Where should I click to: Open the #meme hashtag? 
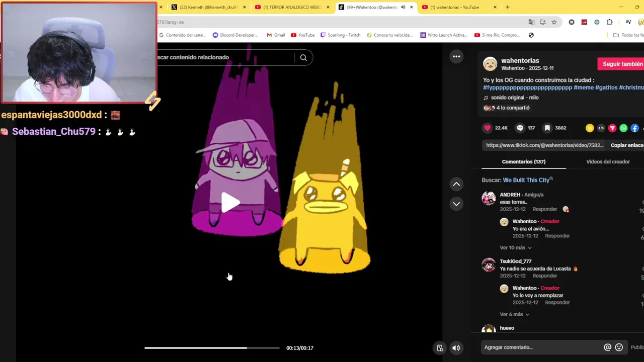(x=584, y=87)
